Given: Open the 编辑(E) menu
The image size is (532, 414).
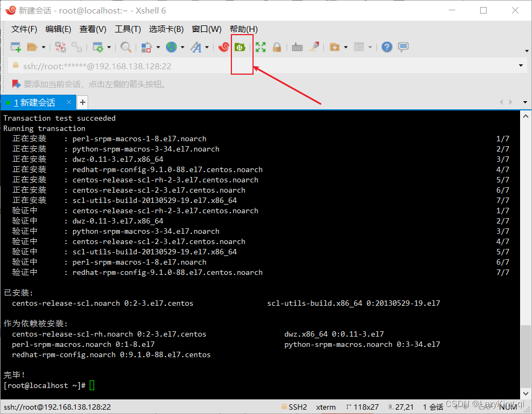Looking at the screenshot, I should tap(58, 29).
